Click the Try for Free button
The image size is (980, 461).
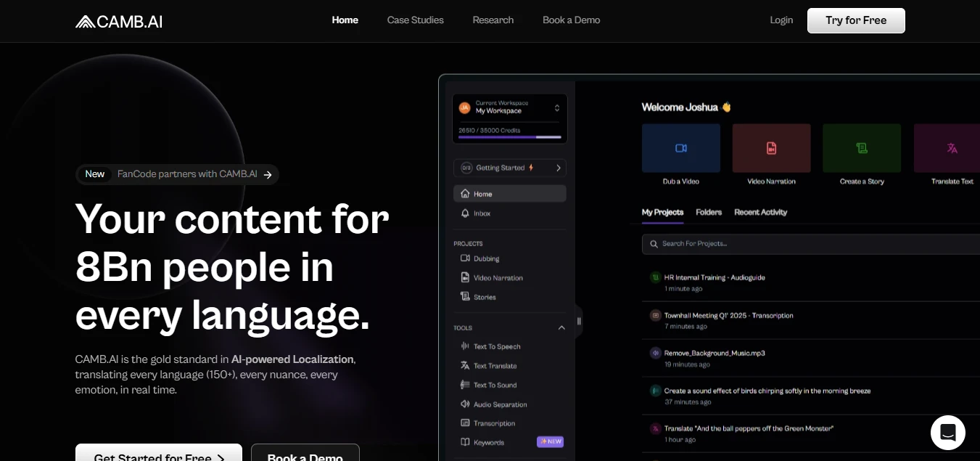pyautogui.click(x=856, y=20)
